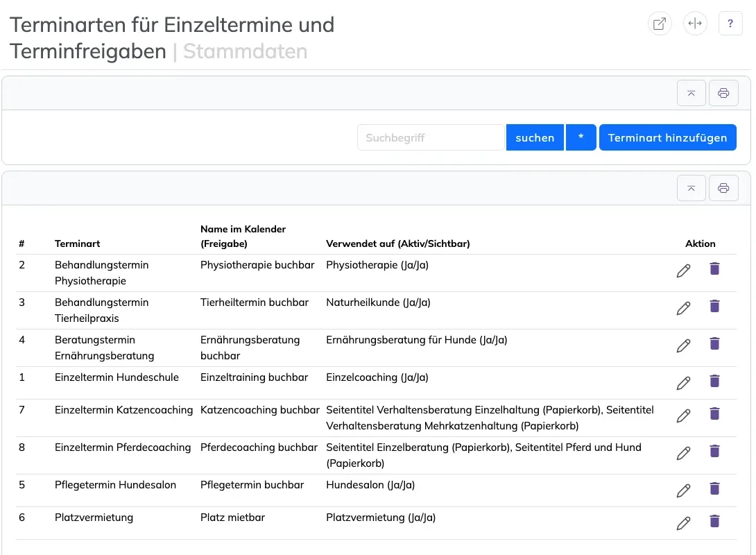Select 'Ernährungsberatung buchbar' cell
756x555 pixels.
(250, 348)
